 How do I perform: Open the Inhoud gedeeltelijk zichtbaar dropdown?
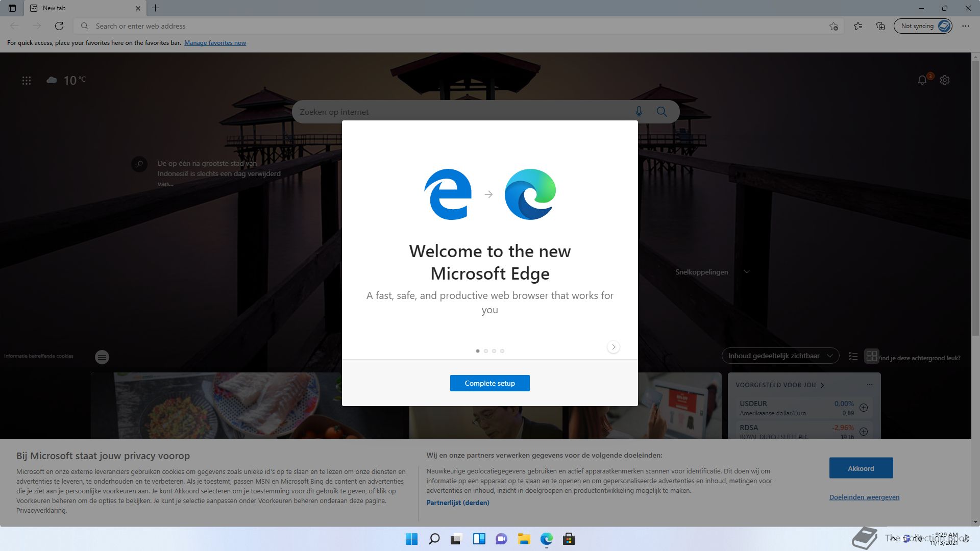pos(780,356)
